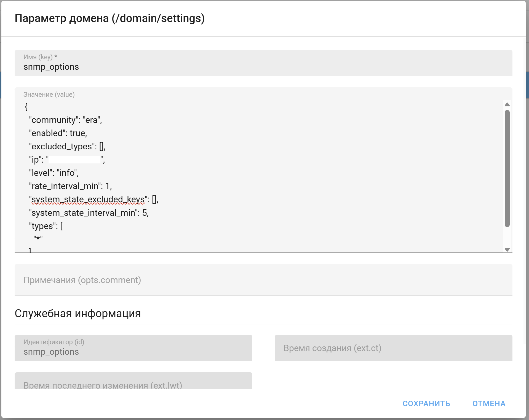This screenshot has width=529, height=420.
Task: Click the "*" entry in the types array
Action: point(38,238)
